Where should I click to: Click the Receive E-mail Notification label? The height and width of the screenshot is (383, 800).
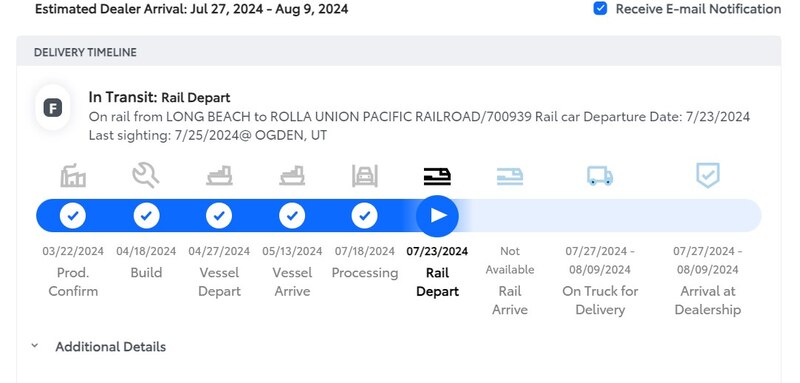pyautogui.click(x=698, y=9)
